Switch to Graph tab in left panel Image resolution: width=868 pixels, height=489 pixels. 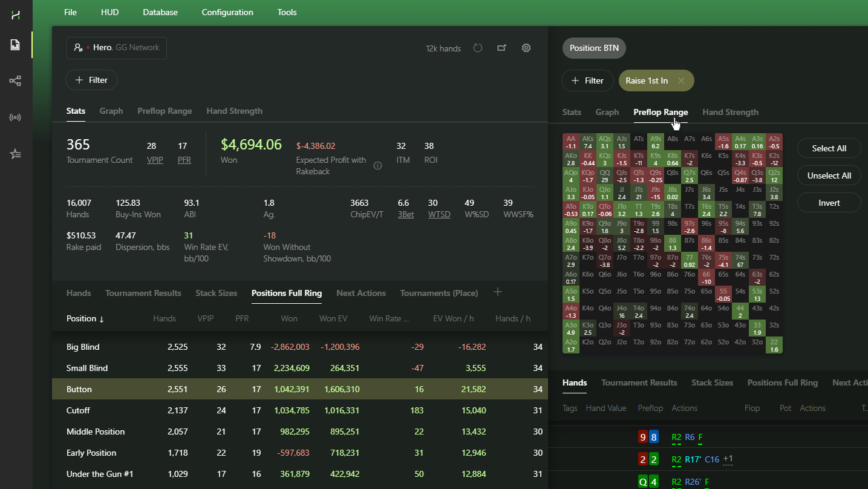coord(111,111)
